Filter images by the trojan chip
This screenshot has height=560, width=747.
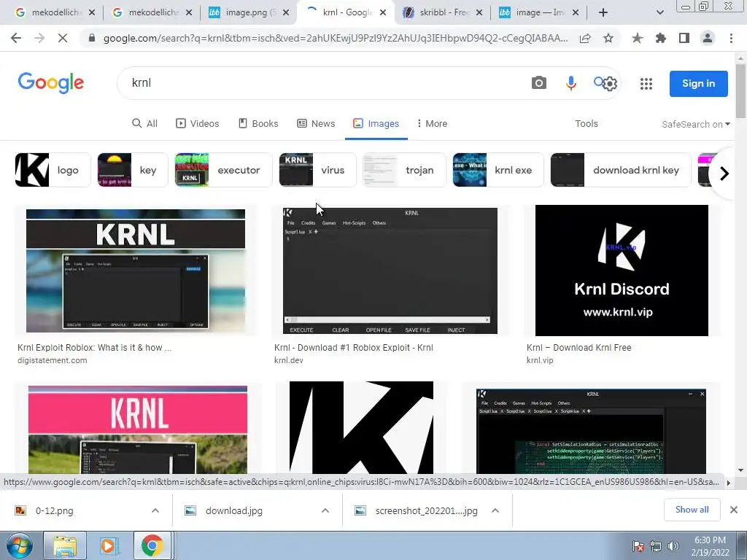(x=404, y=170)
